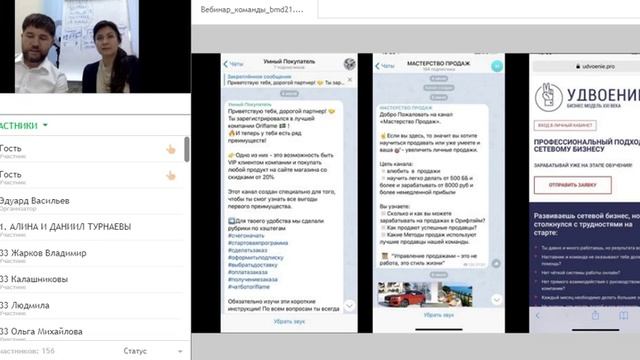Screen dimensions: 640x360
Task: Go back to chats in Умный Покупатель
Action: click(233, 64)
